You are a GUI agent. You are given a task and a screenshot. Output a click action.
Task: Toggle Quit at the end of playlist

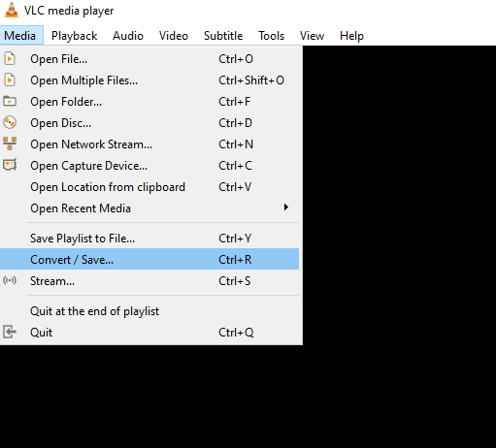click(x=149, y=311)
